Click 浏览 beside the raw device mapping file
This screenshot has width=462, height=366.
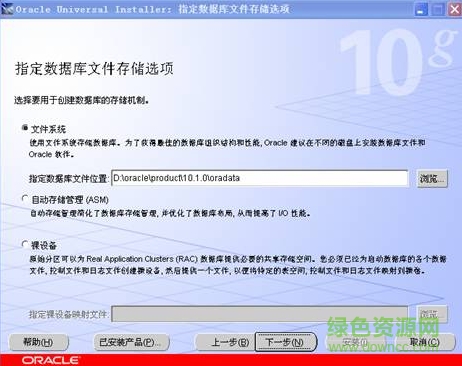(432, 314)
